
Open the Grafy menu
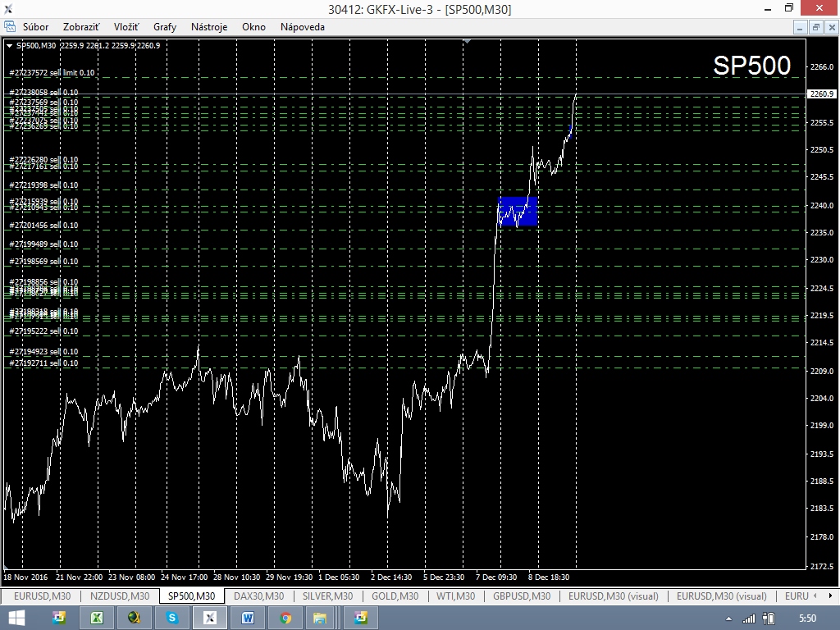point(165,27)
